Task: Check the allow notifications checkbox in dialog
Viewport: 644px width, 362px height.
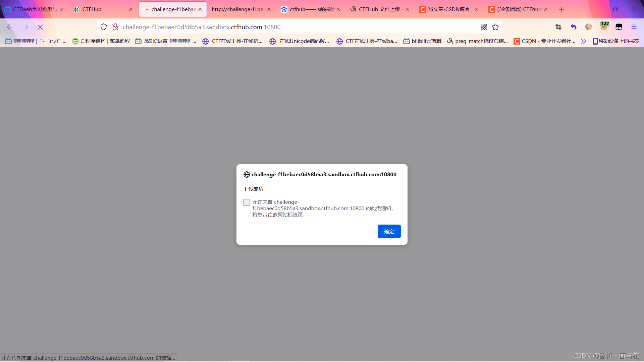Action: pyautogui.click(x=247, y=202)
